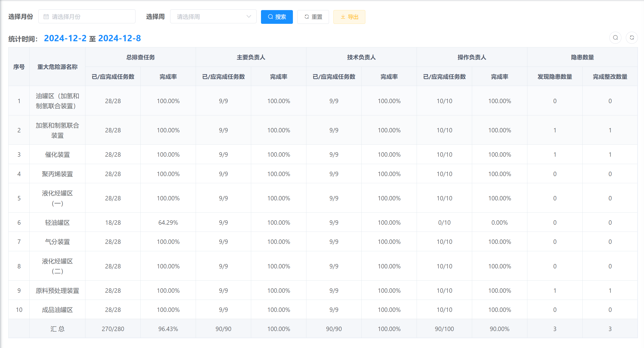Click the round refresh icon above table
This screenshot has width=644, height=348.
(x=632, y=38)
